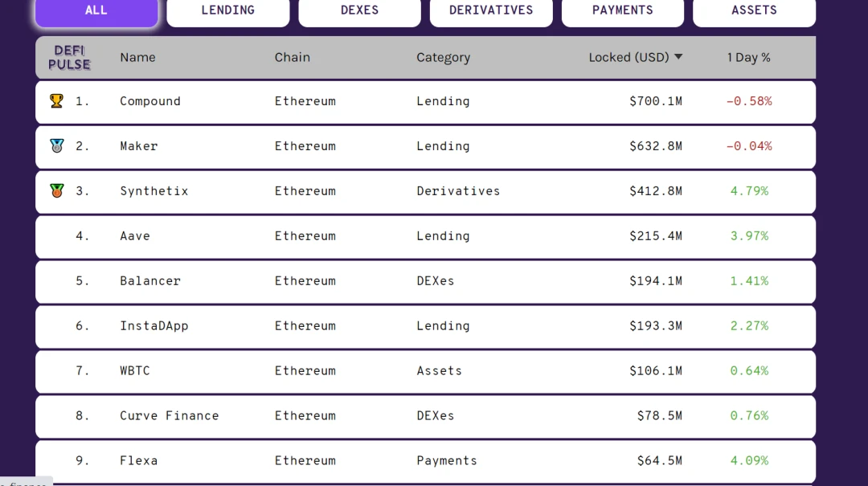Open the Curve Finance entry
Viewport: 868px width, 486px height.
tap(170, 416)
